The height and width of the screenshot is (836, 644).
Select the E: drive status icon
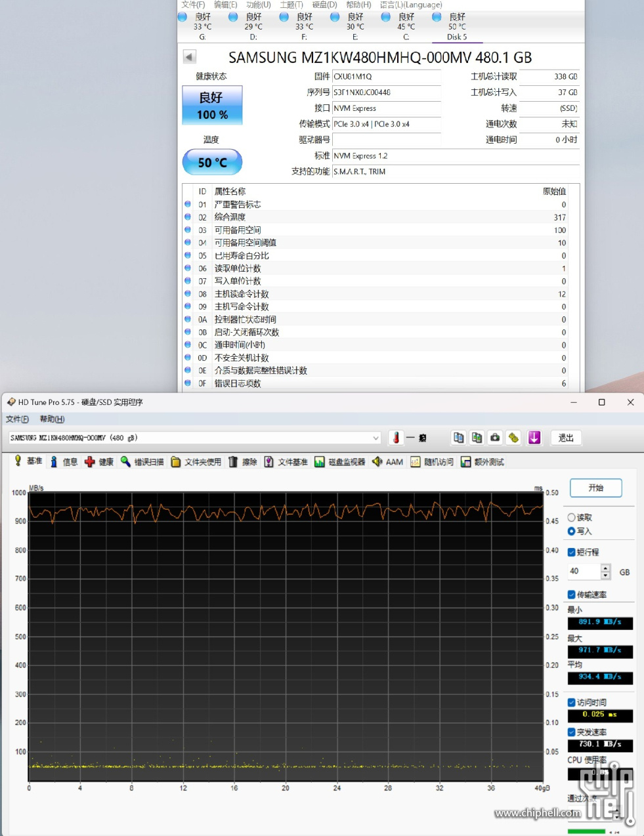click(x=335, y=17)
